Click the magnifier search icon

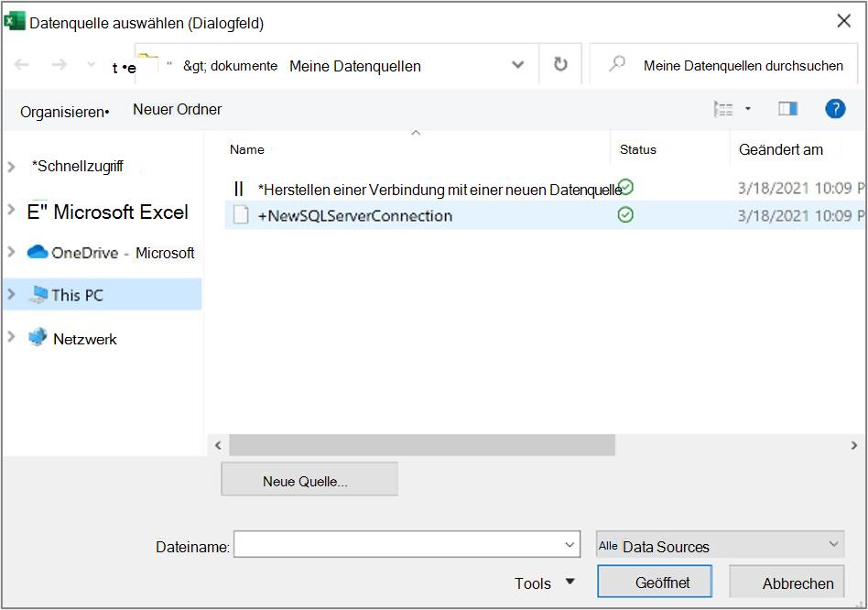[617, 64]
